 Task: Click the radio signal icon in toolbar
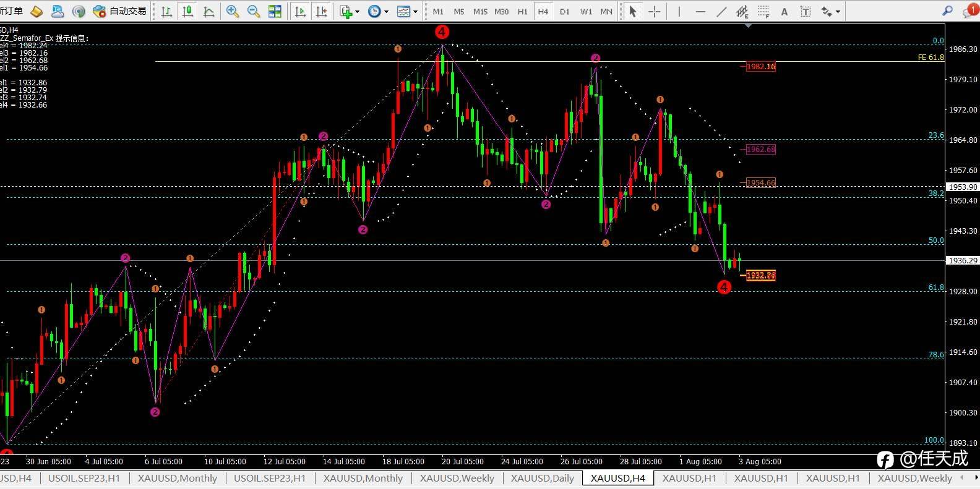[79, 11]
